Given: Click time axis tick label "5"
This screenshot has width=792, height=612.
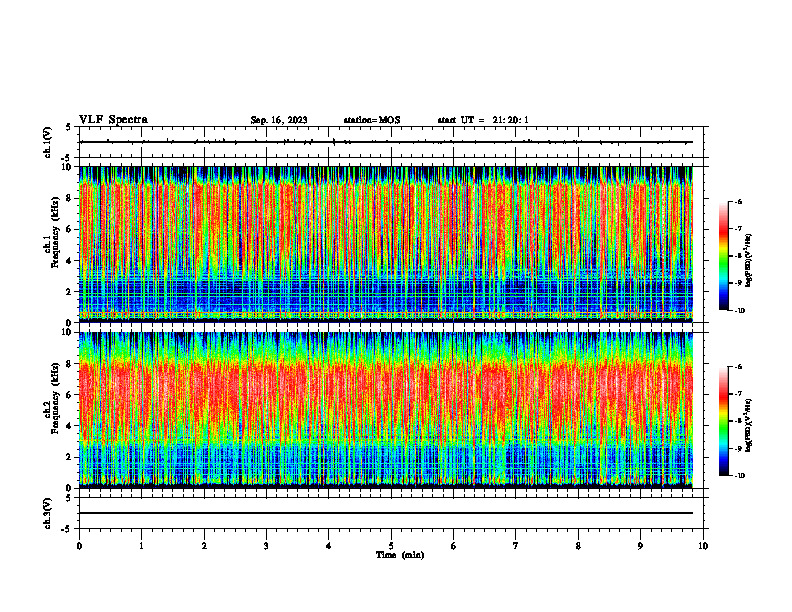Looking at the screenshot, I should [391, 546].
